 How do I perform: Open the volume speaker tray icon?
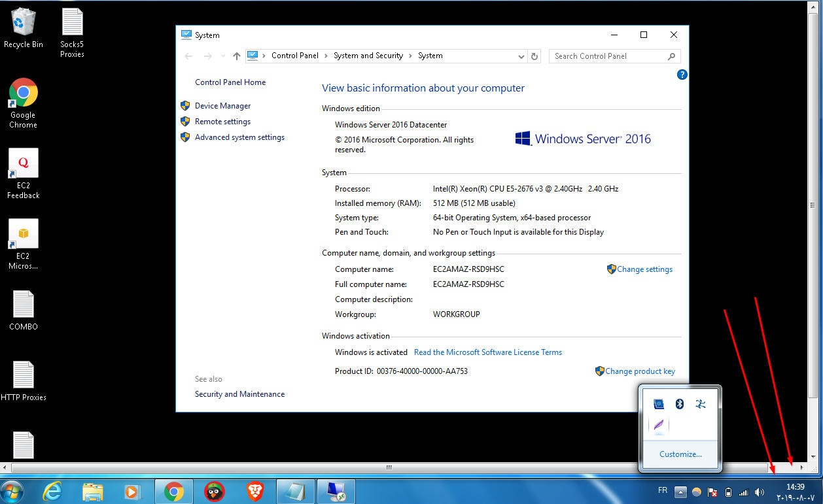pos(760,492)
